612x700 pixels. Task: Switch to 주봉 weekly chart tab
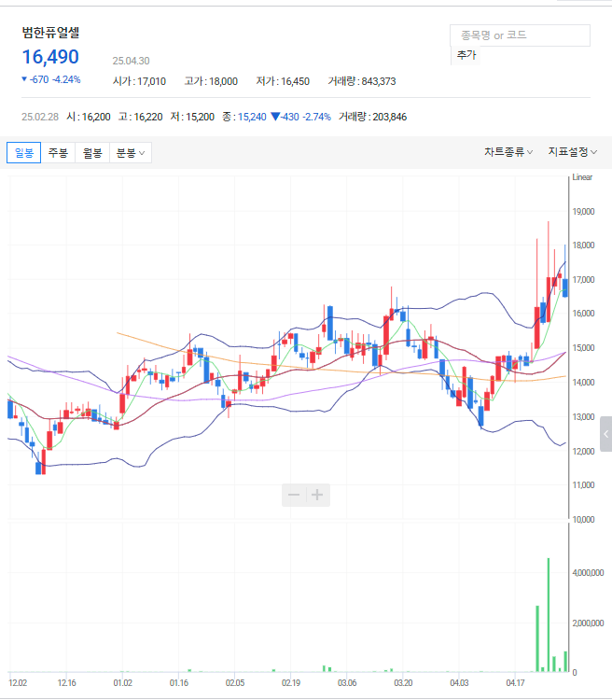pyautogui.click(x=58, y=153)
